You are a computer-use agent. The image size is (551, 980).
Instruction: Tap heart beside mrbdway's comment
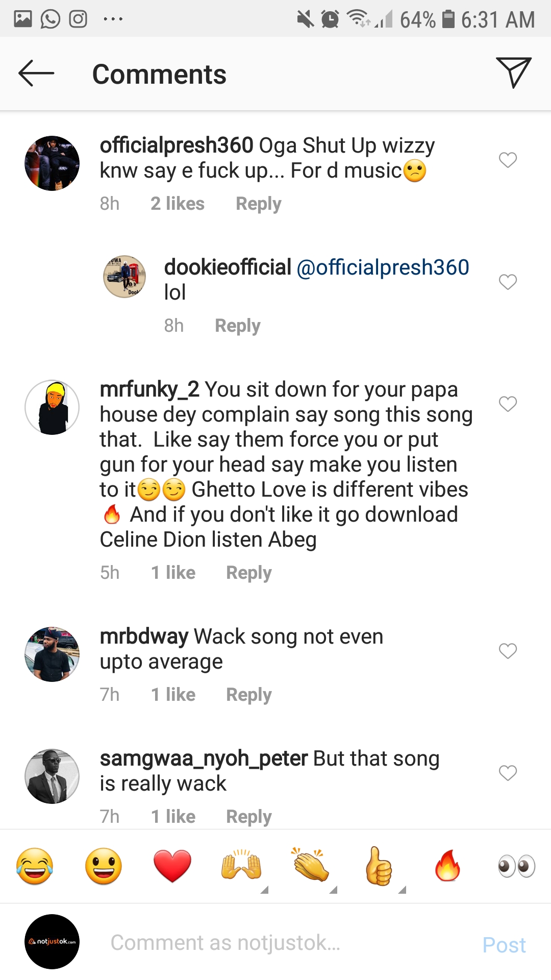[508, 651]
